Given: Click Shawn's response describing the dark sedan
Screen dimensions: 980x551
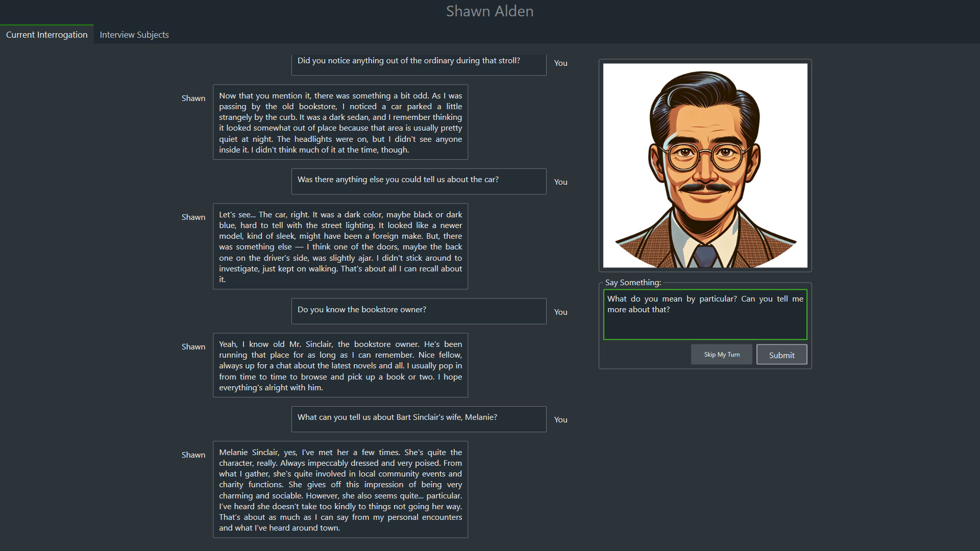Looking at the screenshot, I should tap(340, 122).
